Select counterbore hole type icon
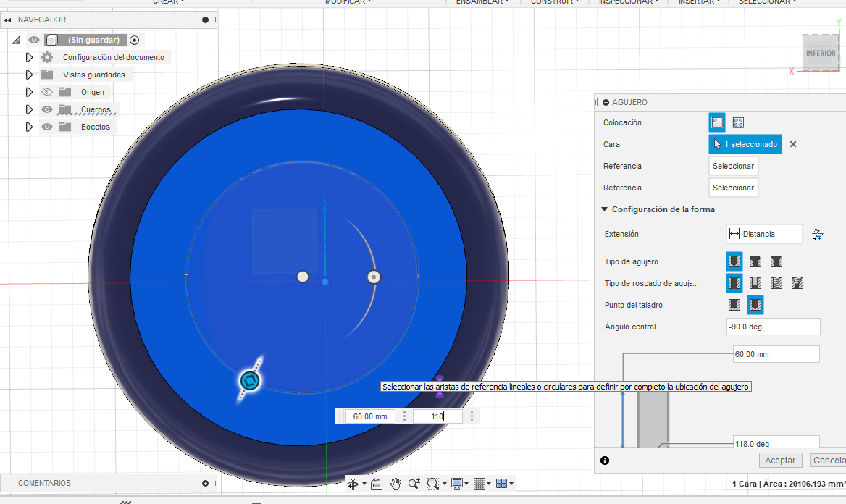846x504 pixels. tap(755, 261)
